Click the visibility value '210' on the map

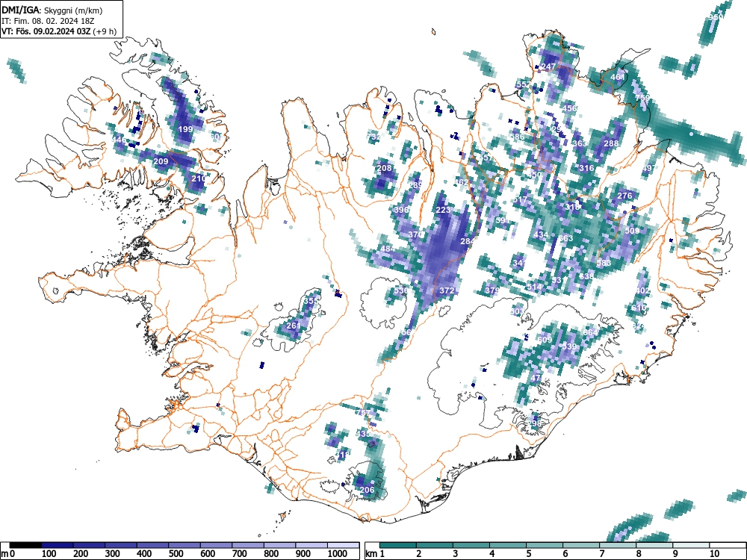click(x=198, y=178)
